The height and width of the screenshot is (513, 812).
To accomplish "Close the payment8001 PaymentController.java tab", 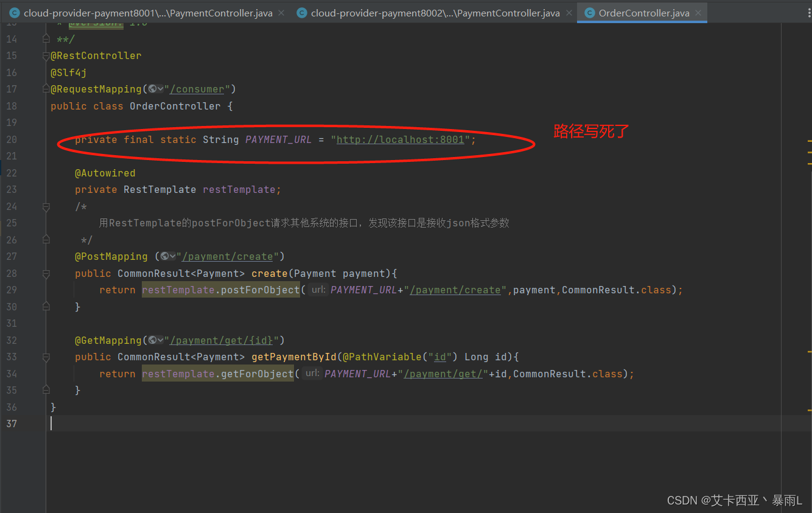I will click(281, 13).
